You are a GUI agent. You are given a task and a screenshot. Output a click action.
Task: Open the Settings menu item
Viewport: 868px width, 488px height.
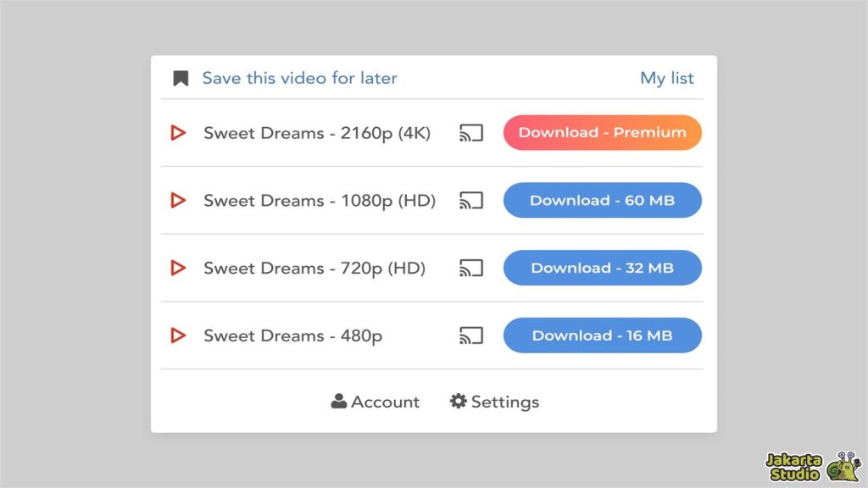point(494,402)
